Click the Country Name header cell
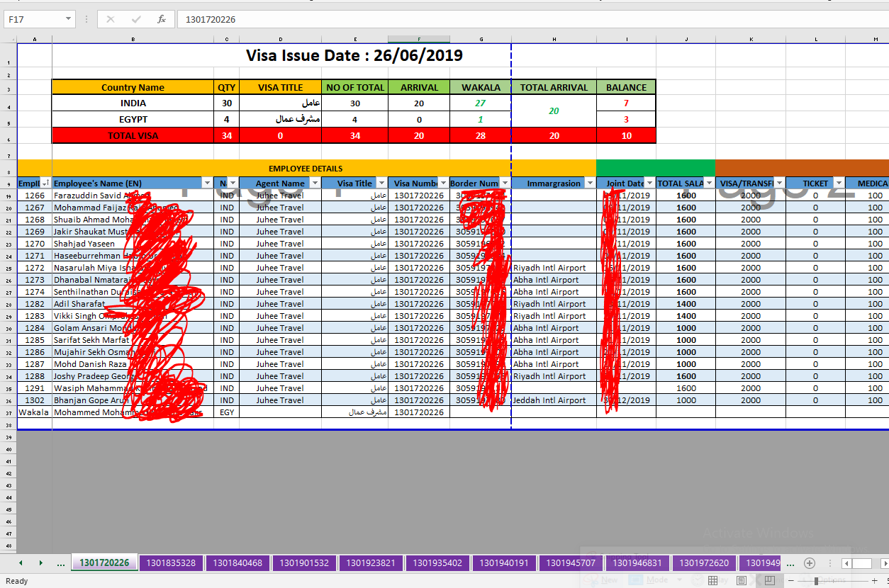Screen dimensions: 889x588 click(x=133, y=87)
